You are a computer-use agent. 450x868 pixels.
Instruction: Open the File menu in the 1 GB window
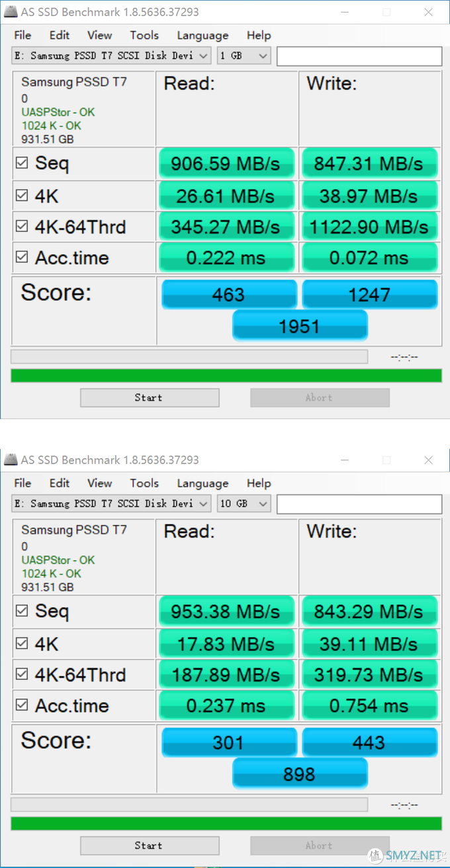click(x=22, y=36)
